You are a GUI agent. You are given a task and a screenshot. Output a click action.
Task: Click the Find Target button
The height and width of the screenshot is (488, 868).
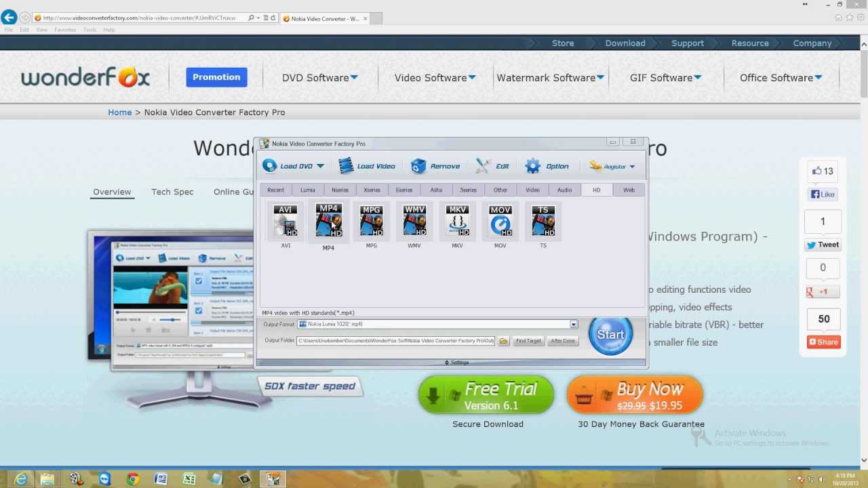pyautogui.click(x=528, y=341)
